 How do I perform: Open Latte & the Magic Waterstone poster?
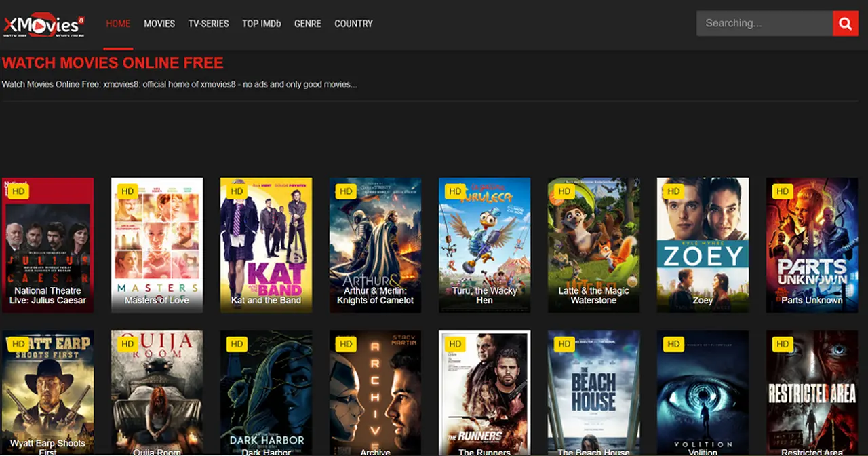tap(593, 245)
